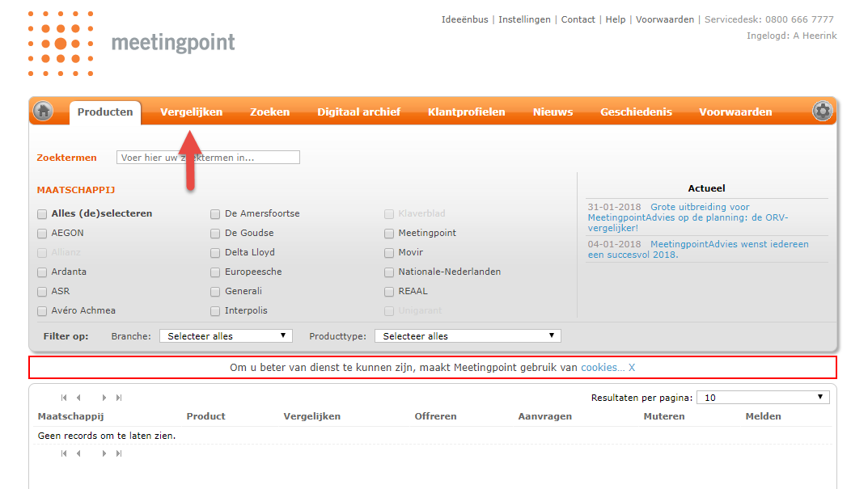Go to next page in bottom pager
Image resolution: width=868 pixels, height=489 pixels.
point(104,453)
